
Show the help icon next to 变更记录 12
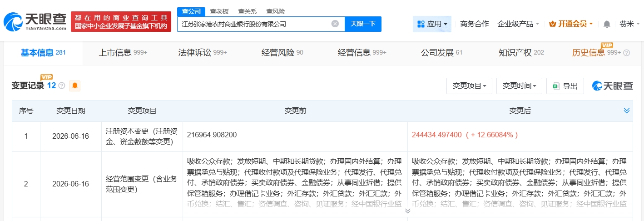62,85
